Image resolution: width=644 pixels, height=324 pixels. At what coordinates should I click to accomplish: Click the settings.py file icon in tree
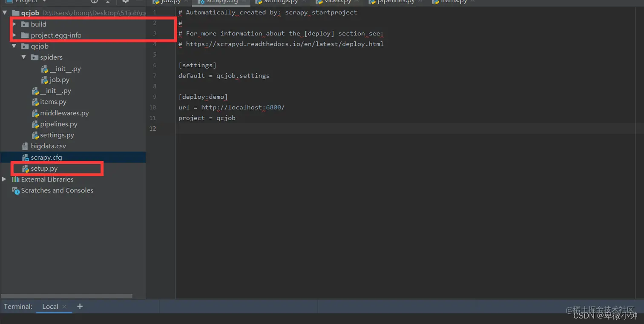[36, 135]
